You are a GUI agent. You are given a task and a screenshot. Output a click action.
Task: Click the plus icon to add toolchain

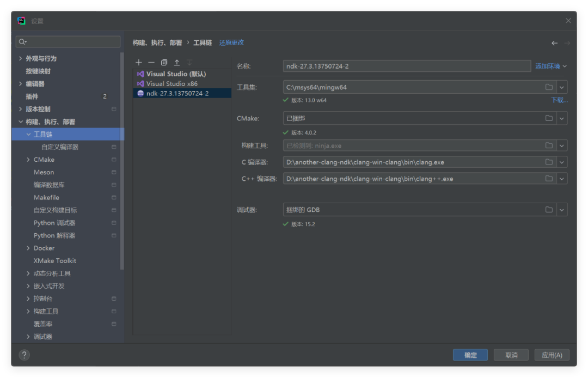tap(139, 63)
